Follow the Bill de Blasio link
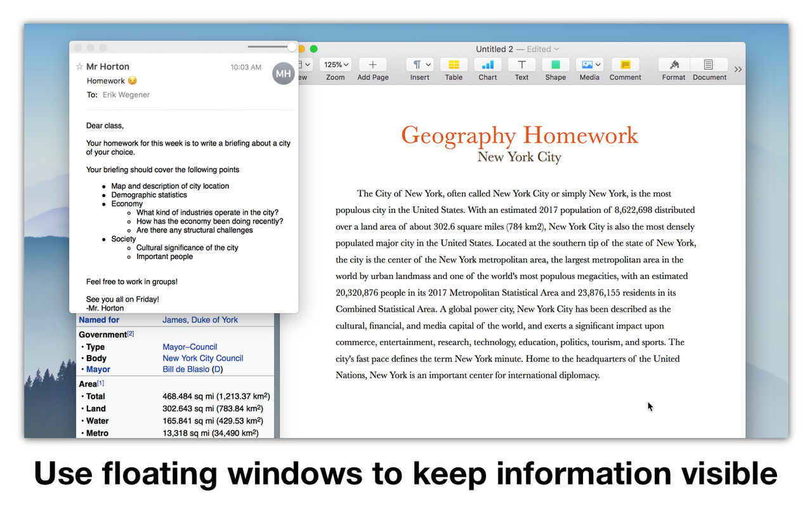 186,369
